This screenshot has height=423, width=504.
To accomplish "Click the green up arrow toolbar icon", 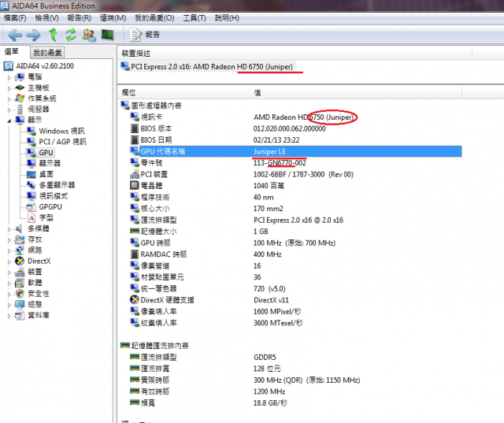I will 54,35.
